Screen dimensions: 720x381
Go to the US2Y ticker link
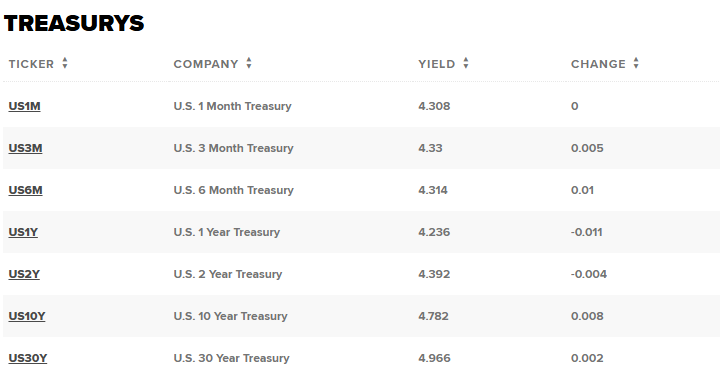point(24,274)
